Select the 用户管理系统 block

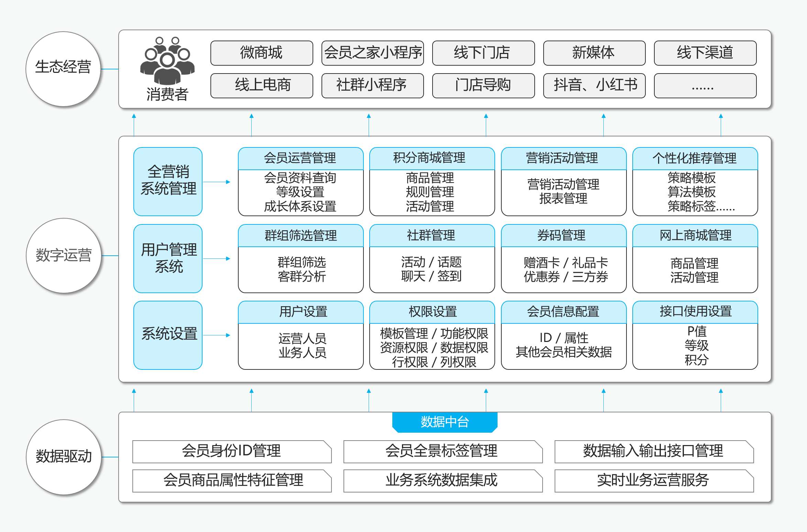pyautogui.click(x=168, y=258)
